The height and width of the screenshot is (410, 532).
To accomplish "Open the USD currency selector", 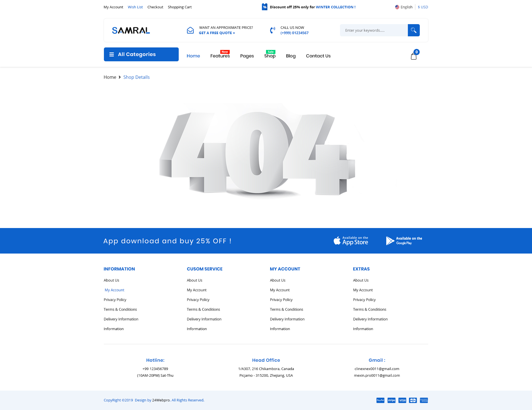I will [423, 7].
